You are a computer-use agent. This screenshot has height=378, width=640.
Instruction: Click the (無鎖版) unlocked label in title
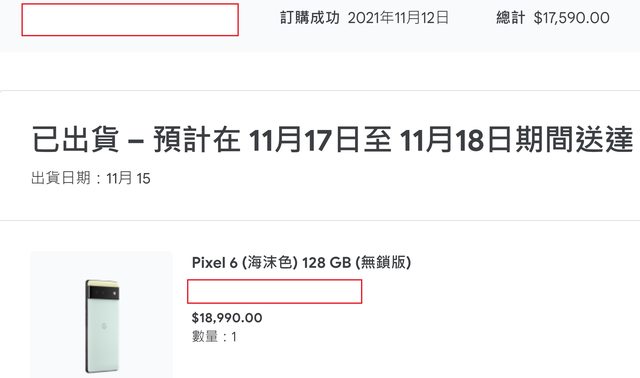pos(383,262)
